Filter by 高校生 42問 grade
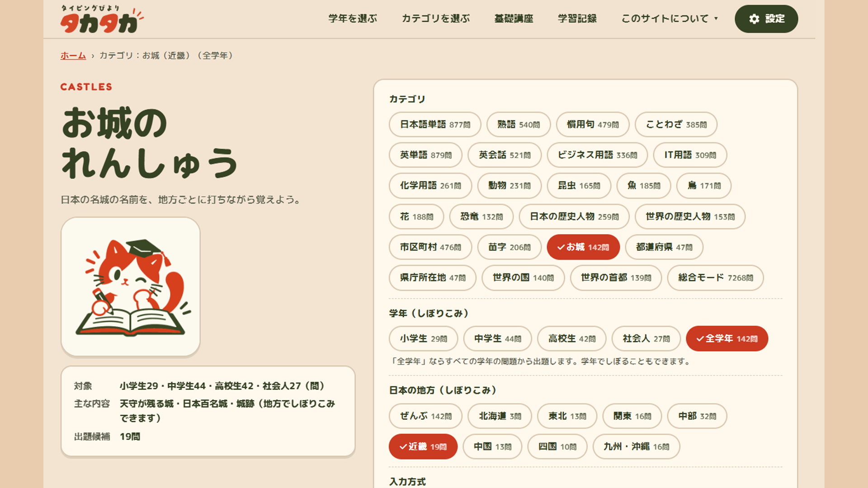 (x=572, y=338)
